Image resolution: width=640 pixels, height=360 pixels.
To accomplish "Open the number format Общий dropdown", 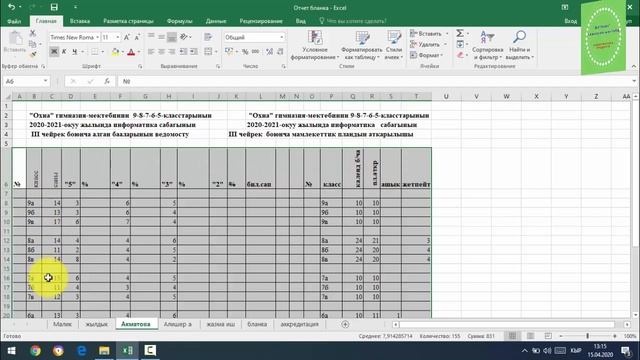I will click(x=282, y=37).
